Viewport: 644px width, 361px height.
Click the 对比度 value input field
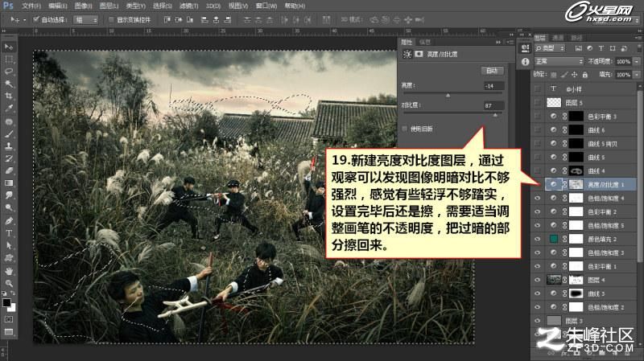[x=493, y=105]
